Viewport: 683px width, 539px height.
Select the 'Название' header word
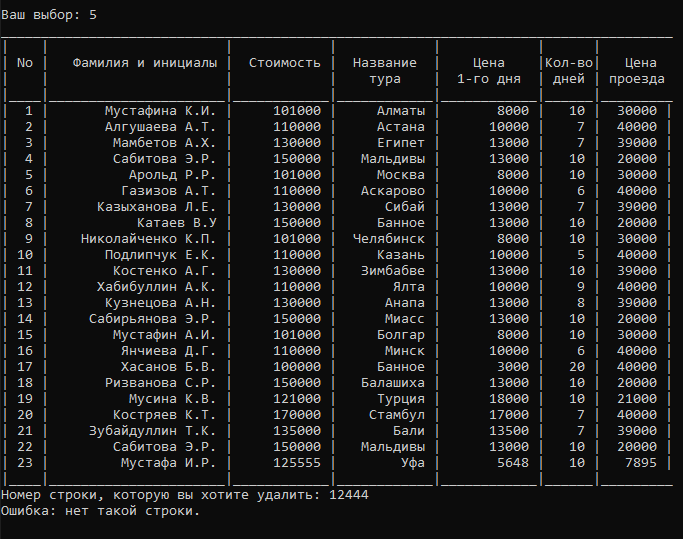click(385, 63)
